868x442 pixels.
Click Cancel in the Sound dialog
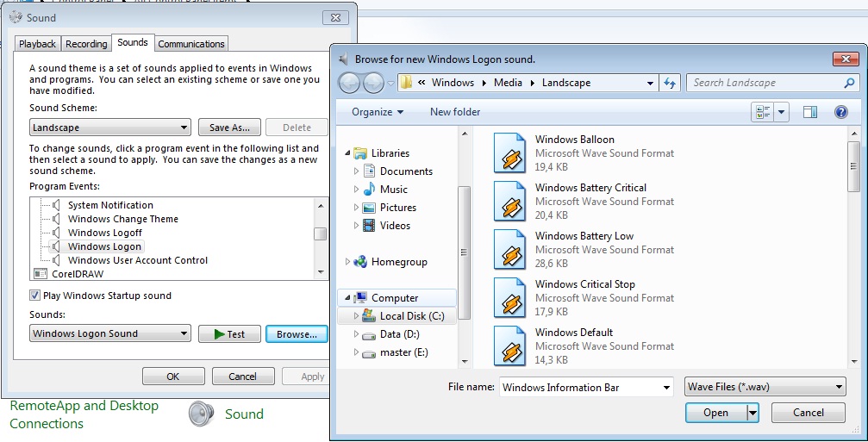click(243, 377)
